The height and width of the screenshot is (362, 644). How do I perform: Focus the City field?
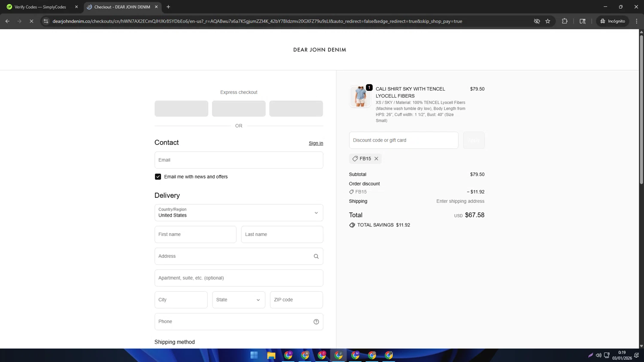[181, 300]
